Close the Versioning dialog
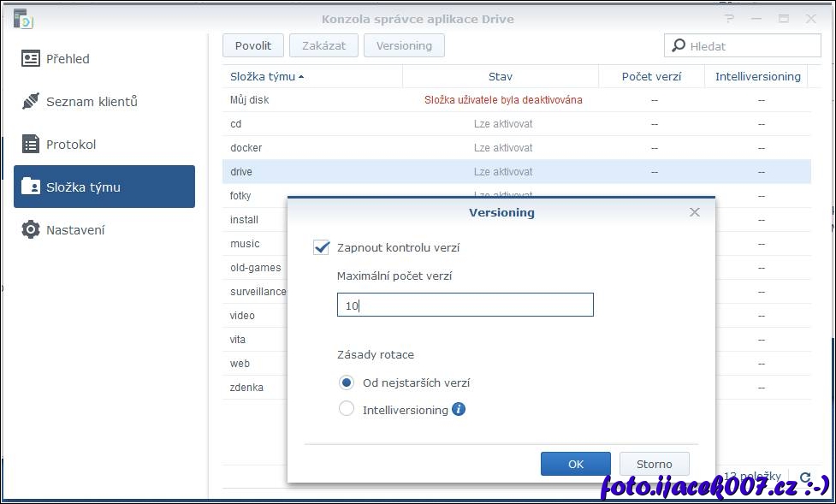The height and width of the screenshot is (504, 836). 694,212
